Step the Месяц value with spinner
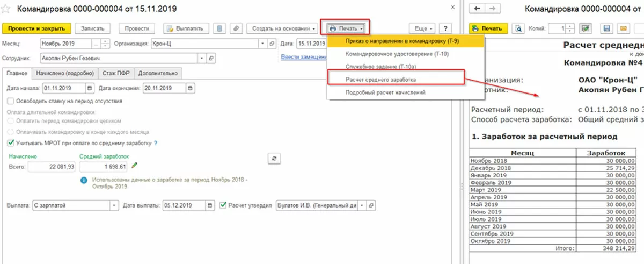Viewport: 644px width, 264px height. pos(105,44)
